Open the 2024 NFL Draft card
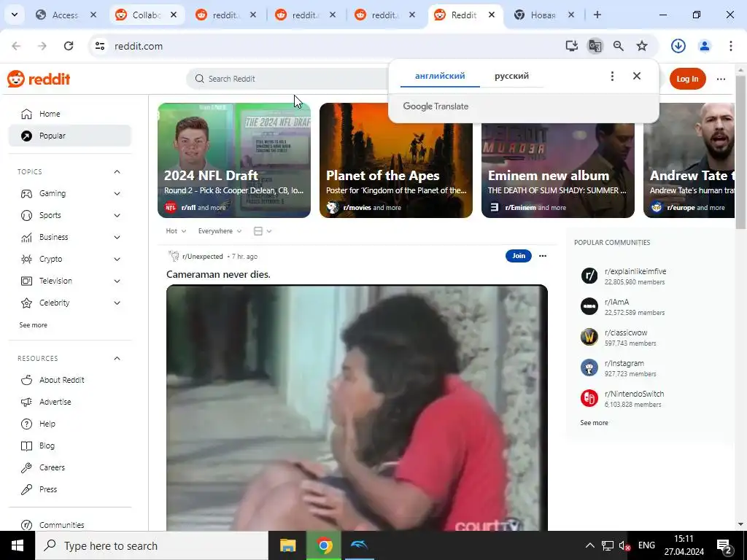This screenshot has height=560, width=747. [234, 160]
